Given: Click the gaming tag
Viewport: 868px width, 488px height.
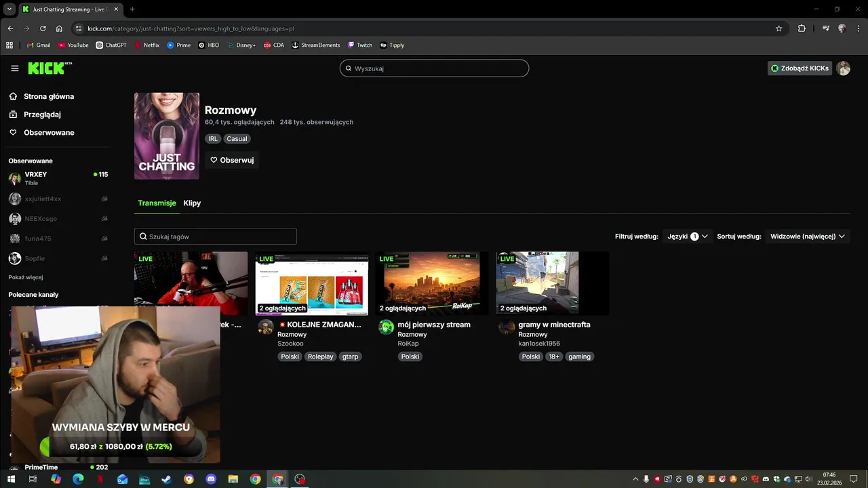Looking at the screenshot, I should (x=579, y=357).
